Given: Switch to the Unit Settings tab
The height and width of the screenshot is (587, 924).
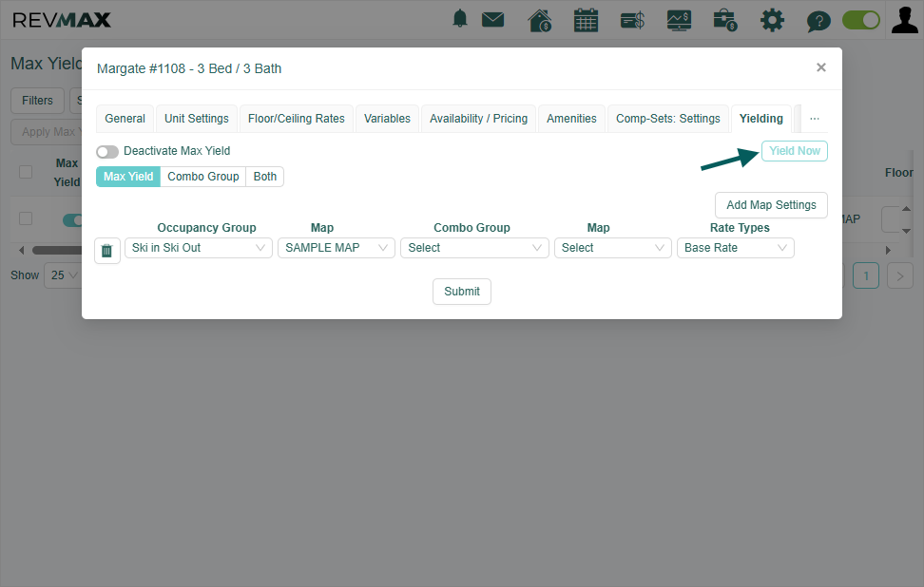Looking at the screenshot, I should click(196, 119).
